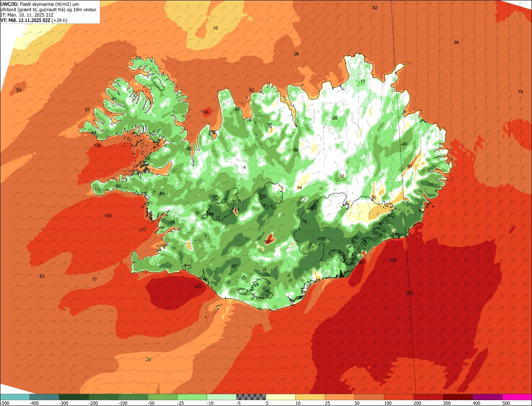
Task: Click the dark teal -400 legend swatch
Action: 44,397
